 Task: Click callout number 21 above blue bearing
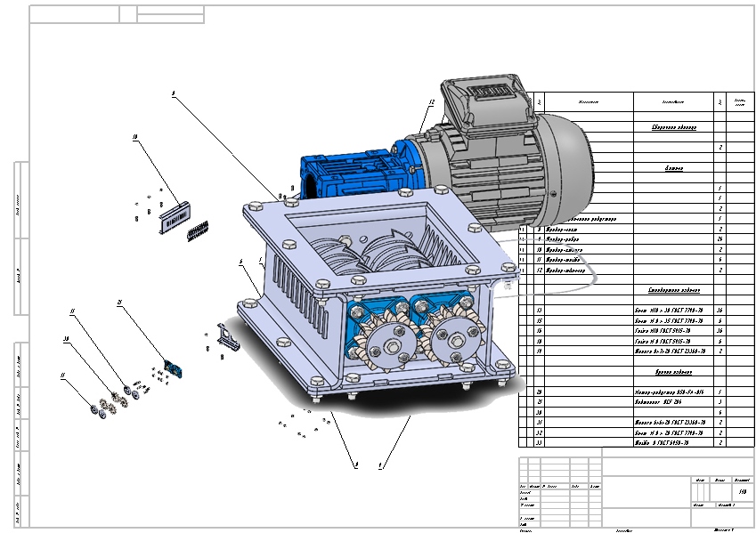119,303
